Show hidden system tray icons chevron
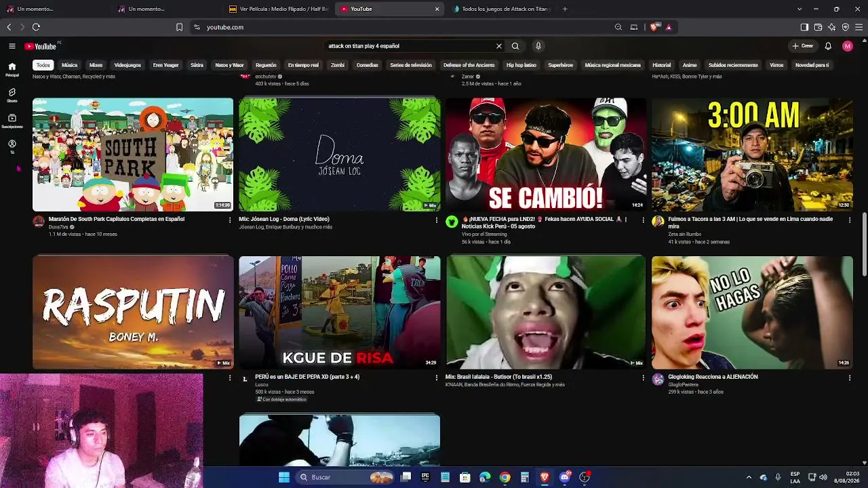This screenshot has height=488, width=868. pos(749,477)
